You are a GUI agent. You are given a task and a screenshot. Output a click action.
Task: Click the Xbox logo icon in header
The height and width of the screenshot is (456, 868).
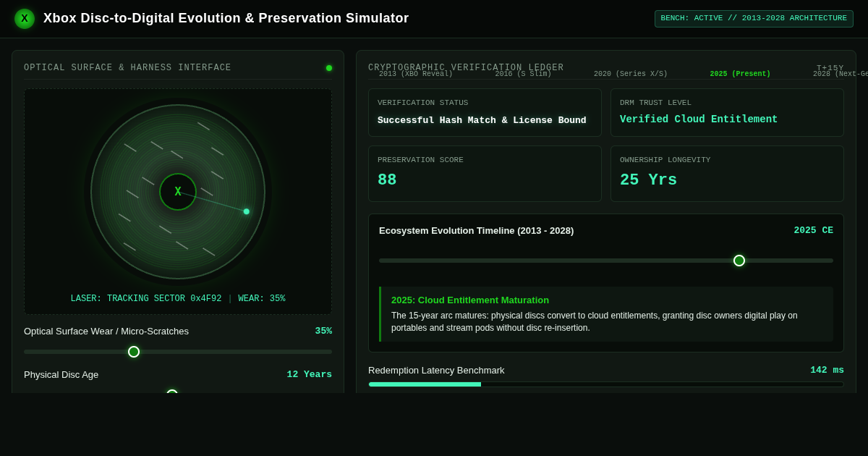25,19
